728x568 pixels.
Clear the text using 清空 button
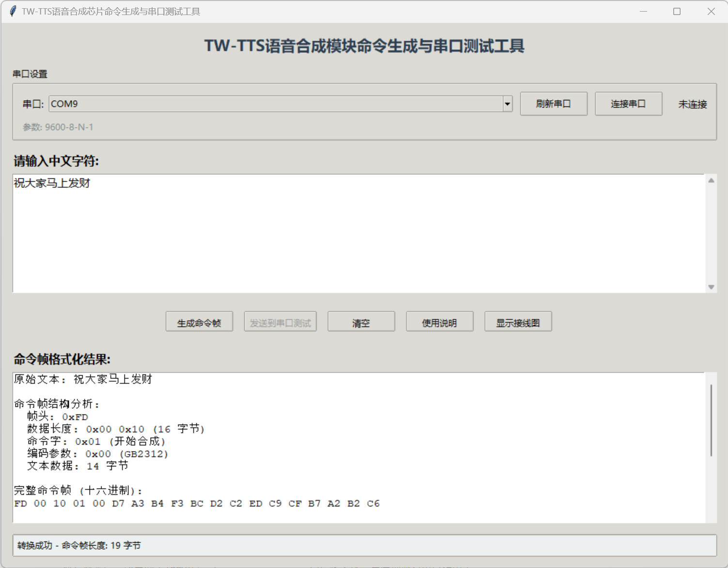361,322
